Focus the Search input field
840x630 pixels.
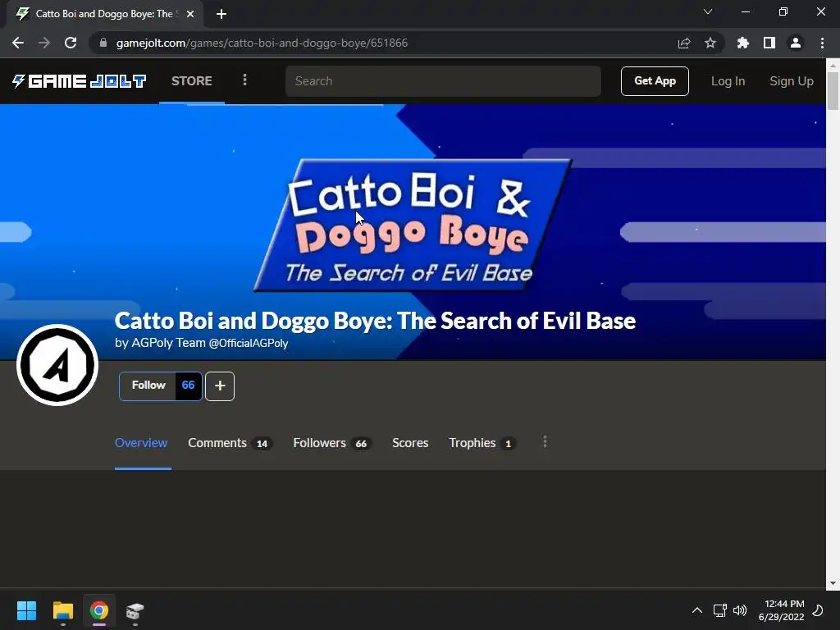tap(443, 81)
